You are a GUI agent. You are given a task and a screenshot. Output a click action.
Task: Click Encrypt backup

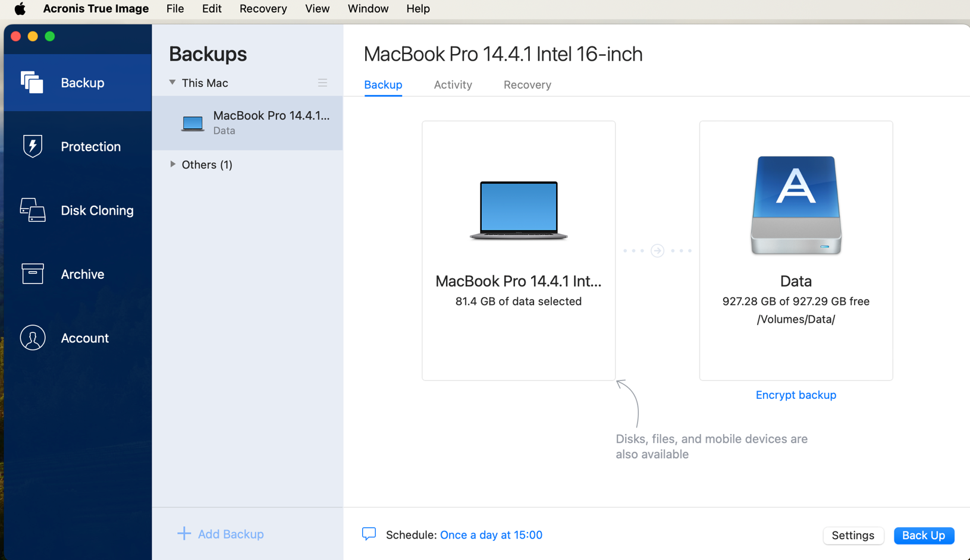coord(796,395)
